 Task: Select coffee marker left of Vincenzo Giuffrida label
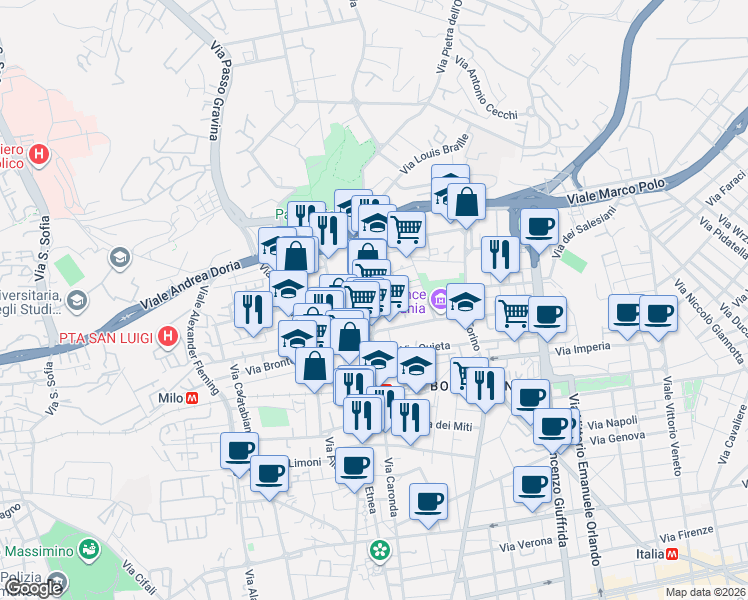[x=532, y=486]
